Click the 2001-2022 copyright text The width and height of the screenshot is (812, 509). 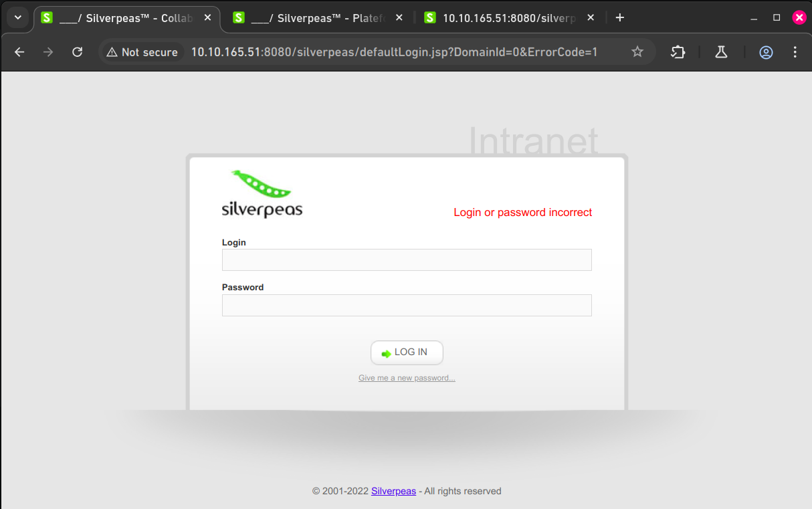tap(340, 491)
